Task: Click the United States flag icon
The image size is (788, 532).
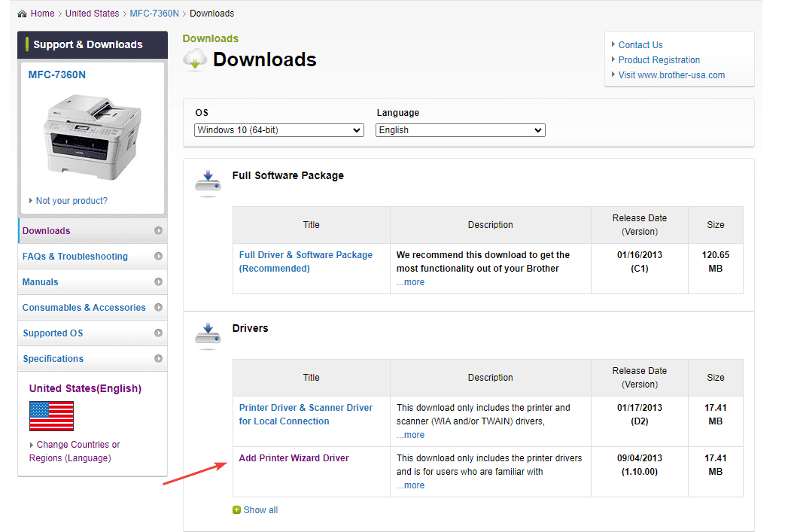Action: (51, 416)
